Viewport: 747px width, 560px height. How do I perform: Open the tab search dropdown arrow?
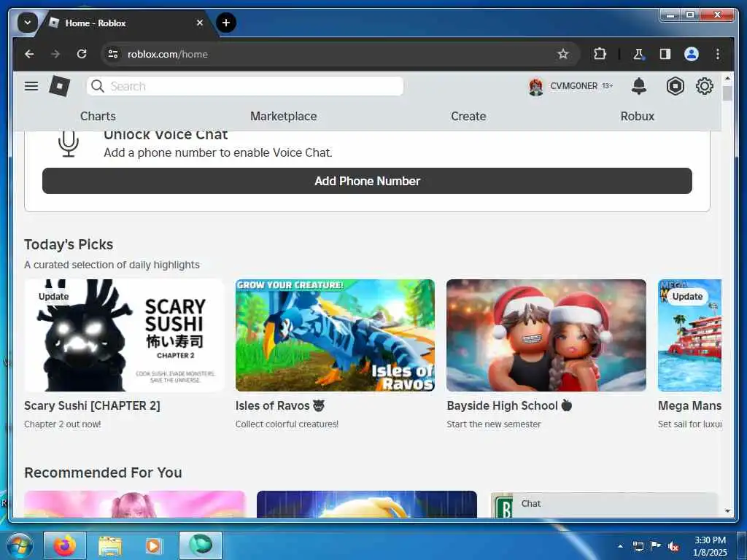click(x=27, y=23)
